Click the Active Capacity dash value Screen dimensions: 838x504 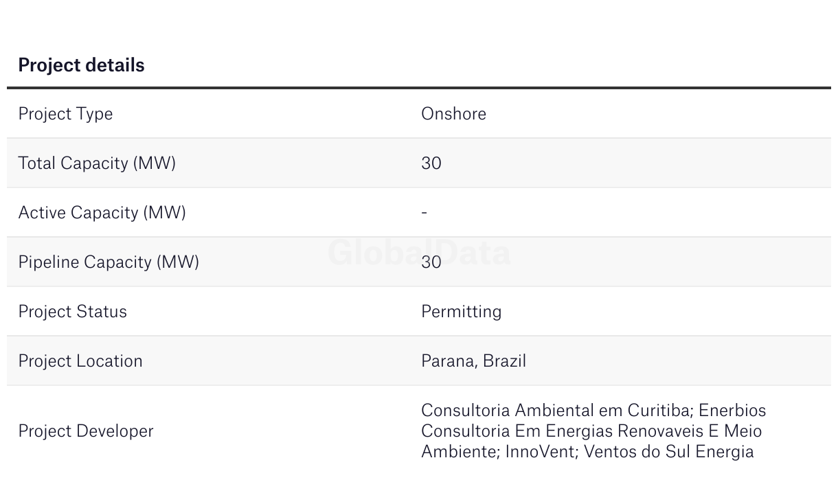(424, 213)
